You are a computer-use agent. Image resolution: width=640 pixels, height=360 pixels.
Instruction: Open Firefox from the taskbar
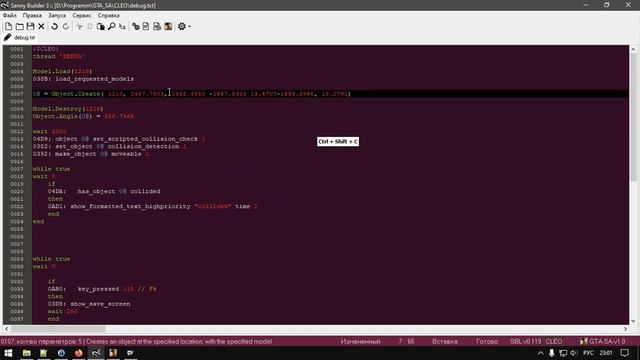point(78,353)
